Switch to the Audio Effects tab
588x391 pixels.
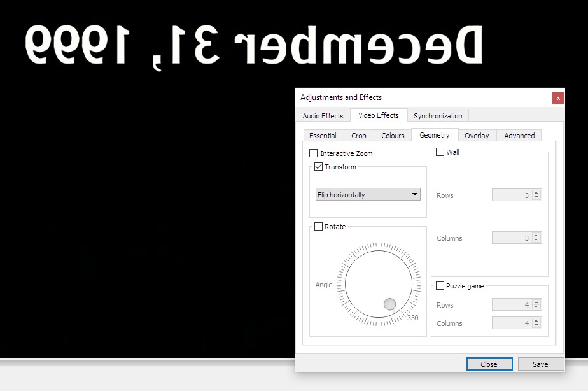(x=323, y=116)
